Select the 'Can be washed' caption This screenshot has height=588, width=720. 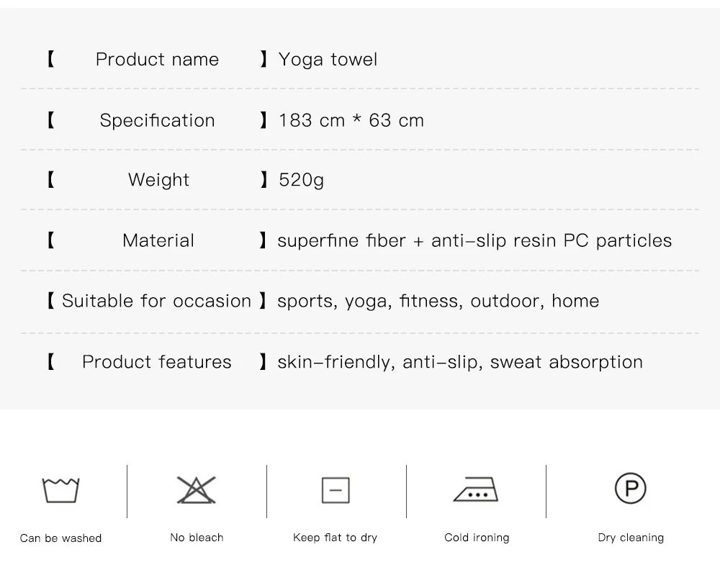pyautogui.click(x=60, y=538)
